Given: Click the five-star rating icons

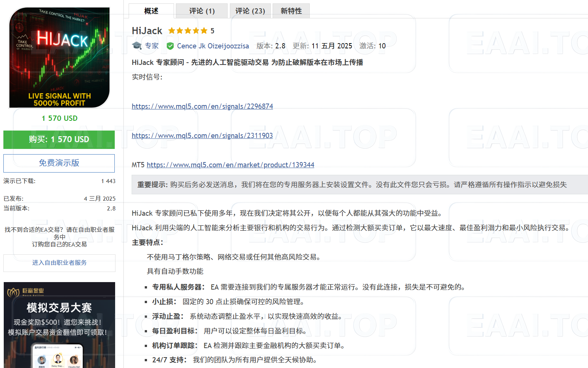Looking at the screenshot, I should pyautogui.click(x=187, y=31).
